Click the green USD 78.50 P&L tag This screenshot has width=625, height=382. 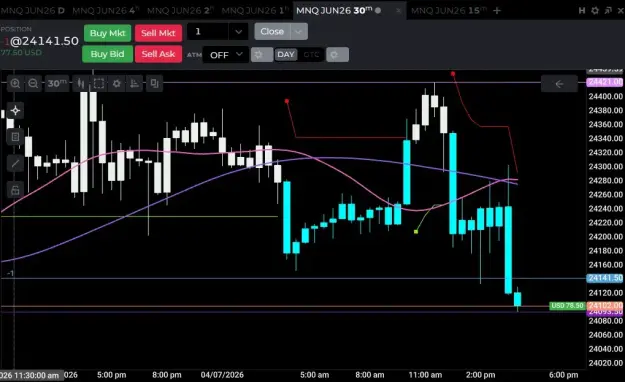[x=567, y=306]
